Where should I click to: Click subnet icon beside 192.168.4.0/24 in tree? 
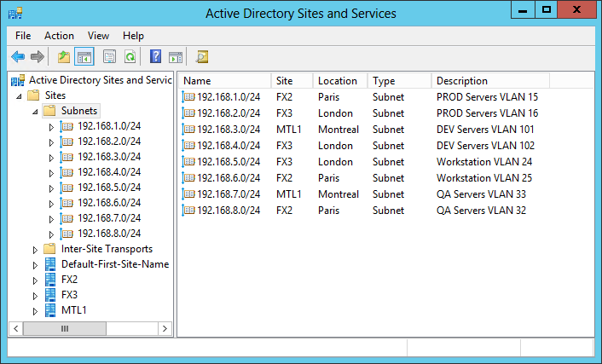pyautogui.click(x=67, y=172)
